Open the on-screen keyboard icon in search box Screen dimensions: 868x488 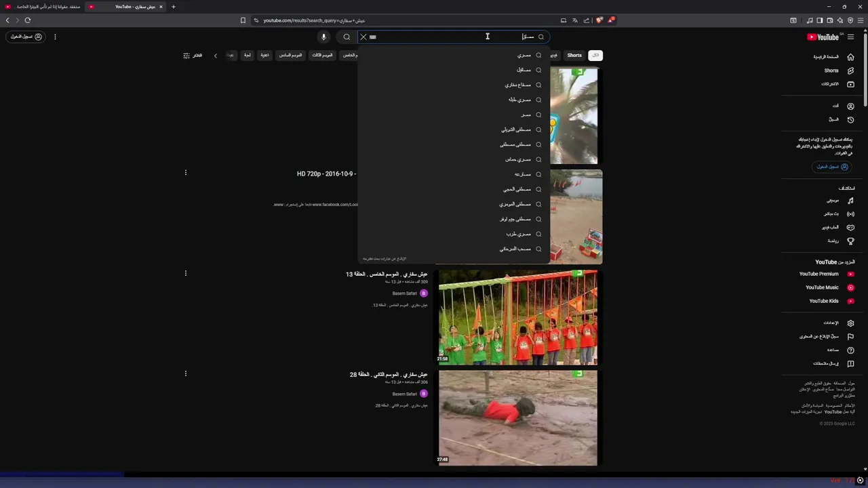[x=373, y=37]
